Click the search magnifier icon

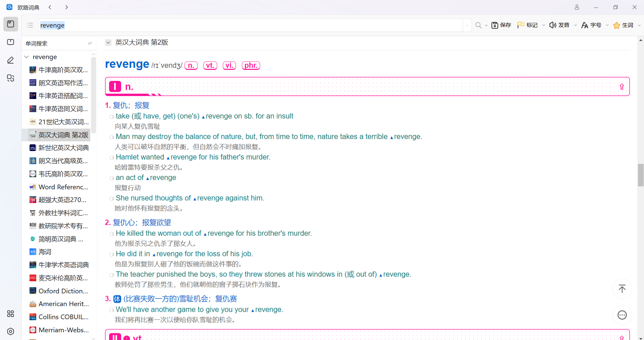coord(479,25)
